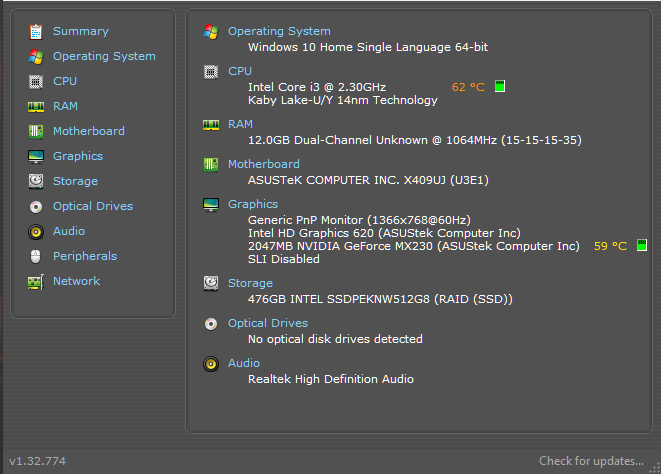Open the Summary section

(81, 31)
